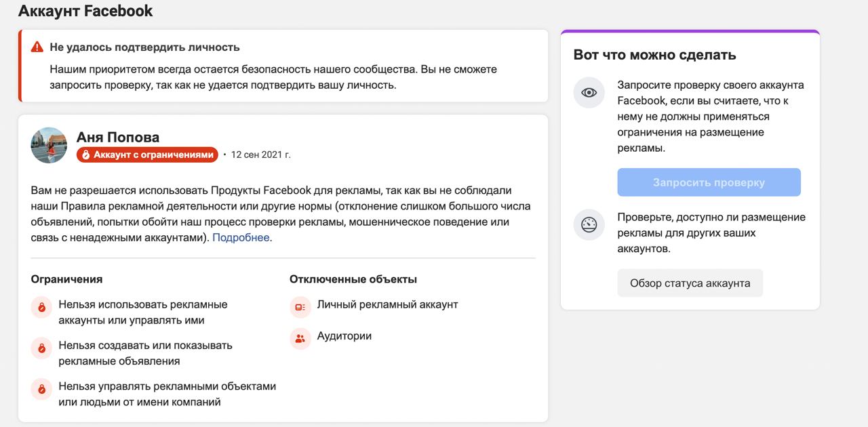Click the red warning triangle icon
The width and height of the screenshot is (868, 427).
point(37,47)
